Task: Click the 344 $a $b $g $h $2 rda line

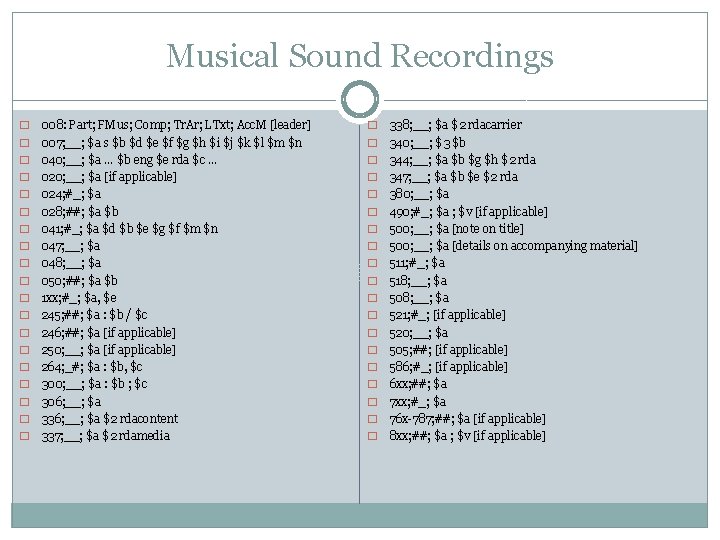Action: click(463, 160)
